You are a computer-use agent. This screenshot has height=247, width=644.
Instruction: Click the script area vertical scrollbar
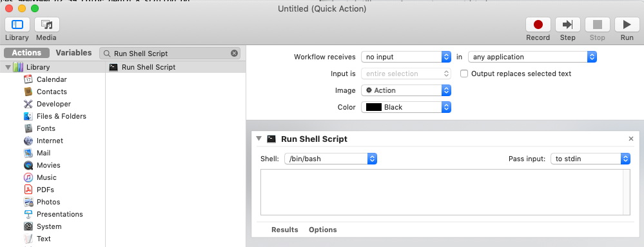627,192
